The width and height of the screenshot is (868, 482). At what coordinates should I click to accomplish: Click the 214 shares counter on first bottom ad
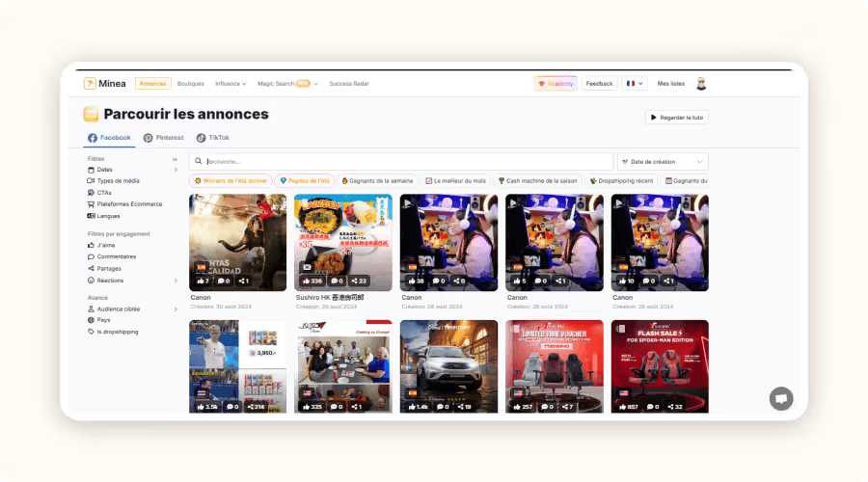pyautogui.click(x=256, y=407)
